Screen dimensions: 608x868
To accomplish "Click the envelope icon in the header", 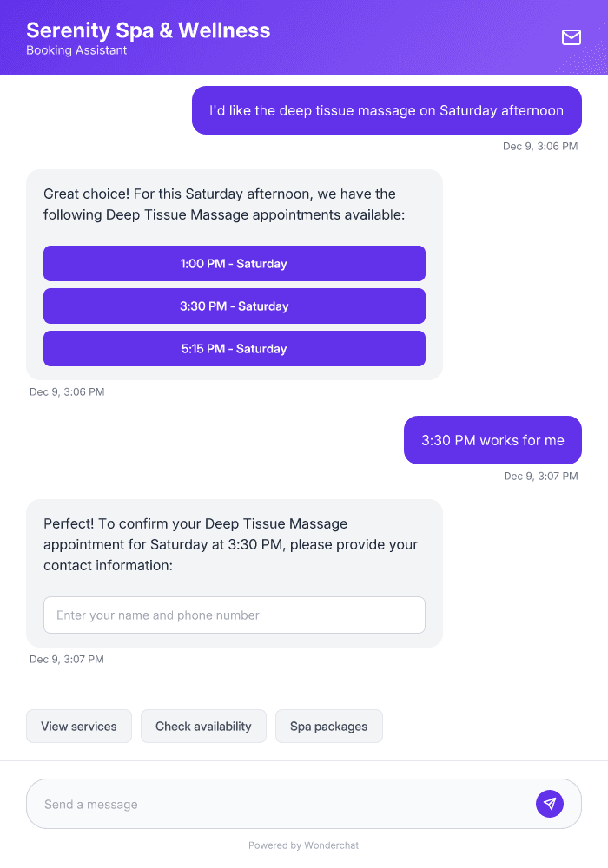I will [x=572, y=37].
